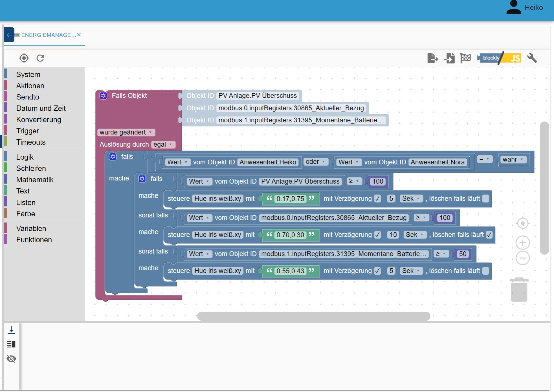Click the reload refresh icon
This screenshot has width=554, height=392.
(x=40, y=58)
